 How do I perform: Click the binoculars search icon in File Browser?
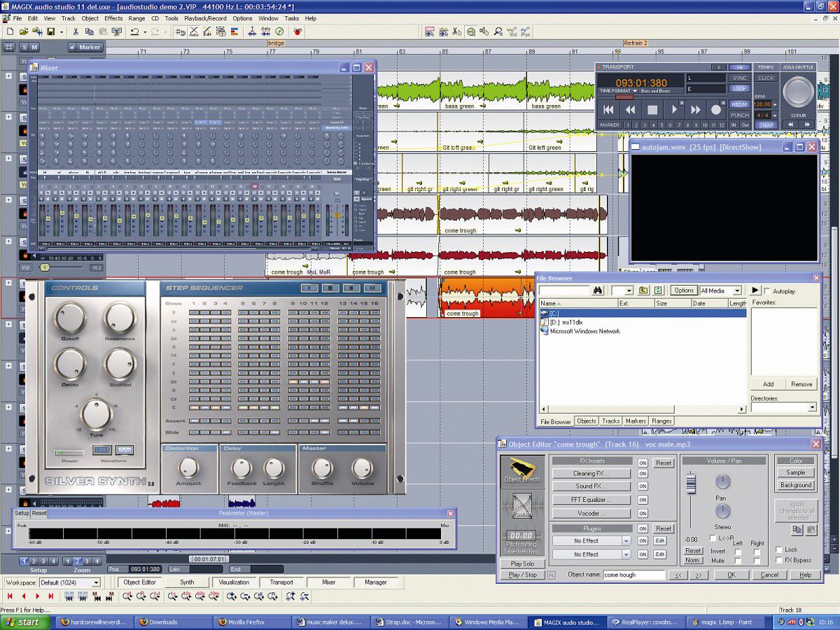598,290
